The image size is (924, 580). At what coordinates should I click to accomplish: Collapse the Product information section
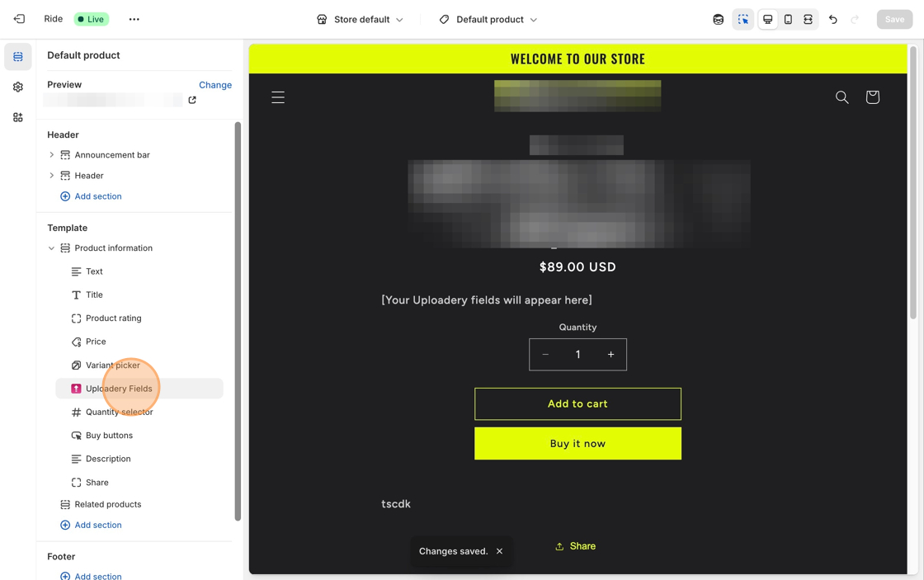(51, 248)
